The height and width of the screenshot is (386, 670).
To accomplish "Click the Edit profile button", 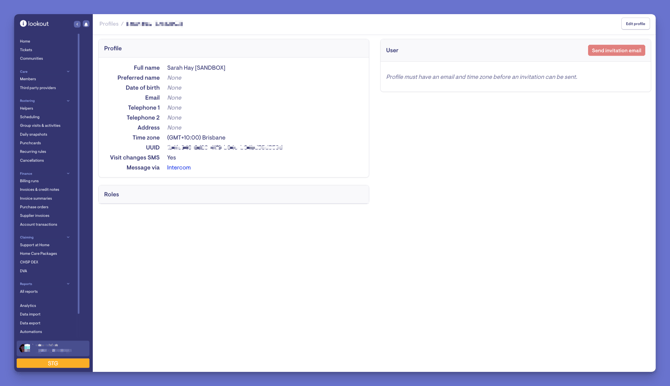I will [635, 24].
